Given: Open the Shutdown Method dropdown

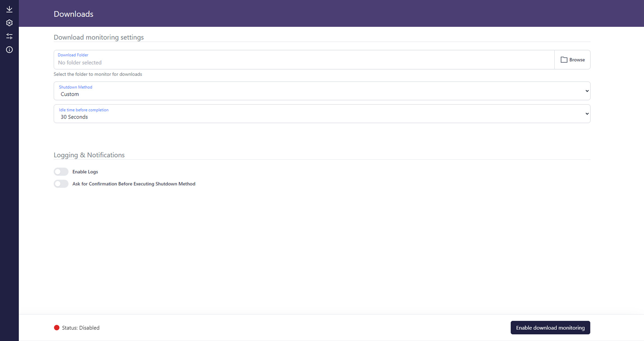Looking at the screenshot, I should point(321,91).
